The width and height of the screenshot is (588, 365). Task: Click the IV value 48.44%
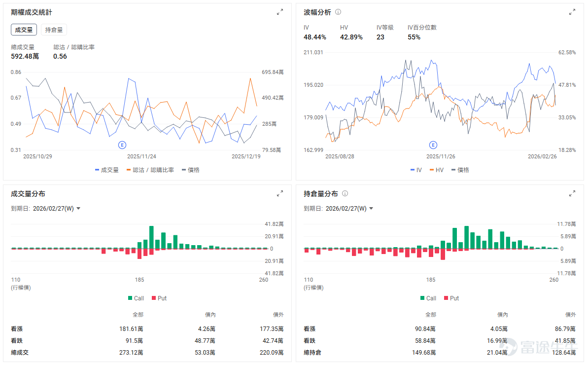314,37
